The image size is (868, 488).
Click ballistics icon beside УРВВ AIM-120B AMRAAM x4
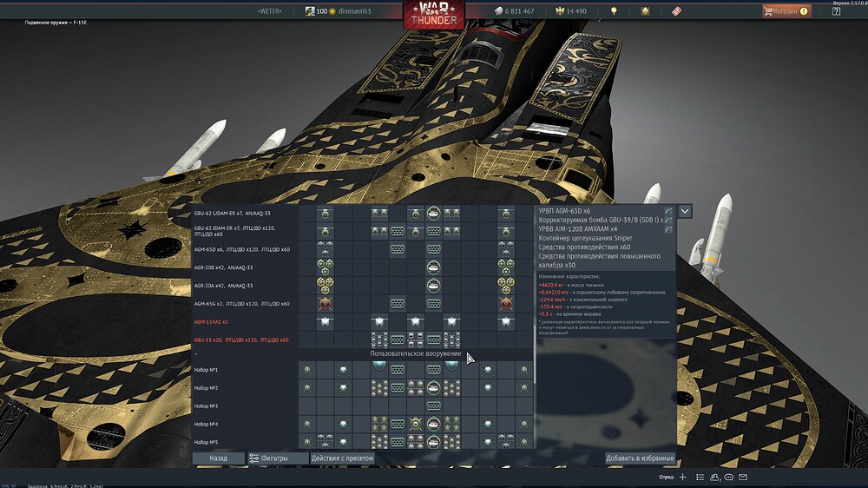pos(668,228)
